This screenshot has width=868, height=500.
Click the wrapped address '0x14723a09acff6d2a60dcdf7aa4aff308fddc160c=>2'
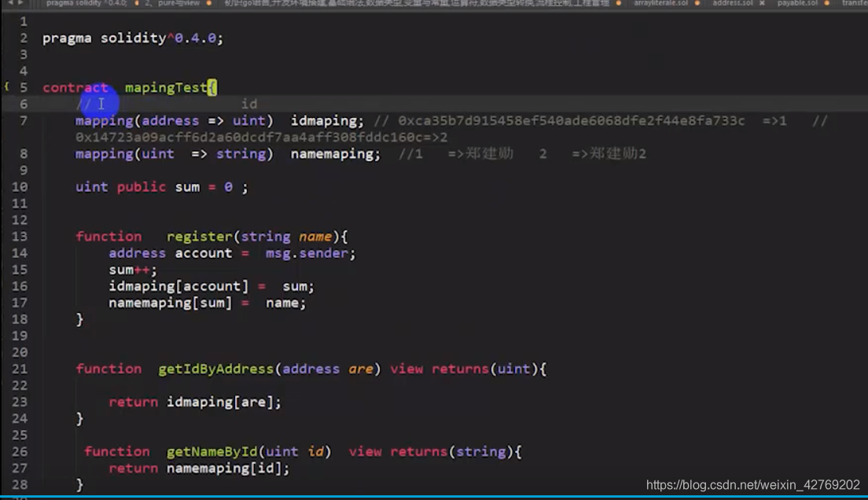[261, 138]
